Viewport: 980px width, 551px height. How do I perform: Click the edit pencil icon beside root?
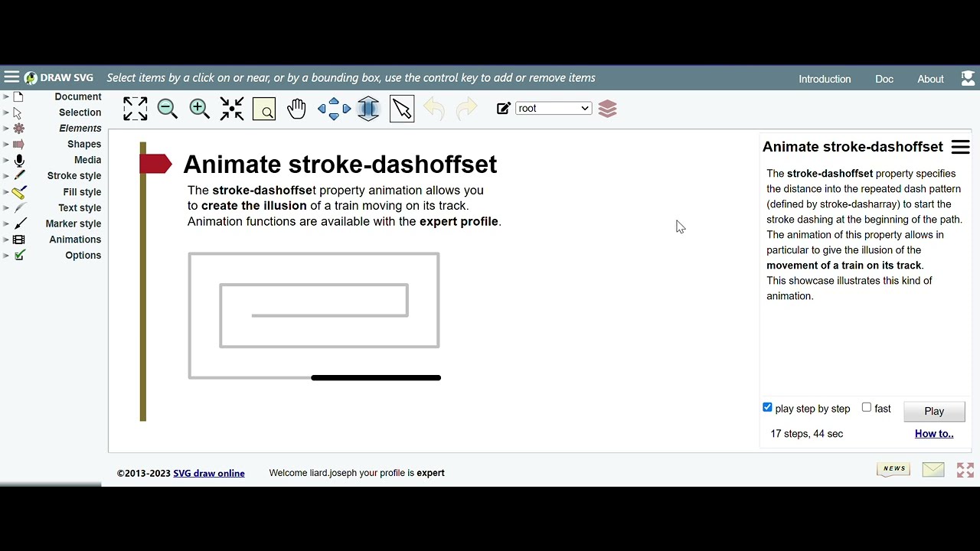(x=503, y=109)
